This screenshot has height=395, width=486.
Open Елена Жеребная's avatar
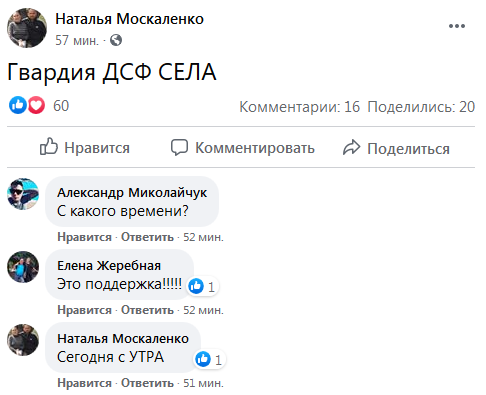point(23,267)
